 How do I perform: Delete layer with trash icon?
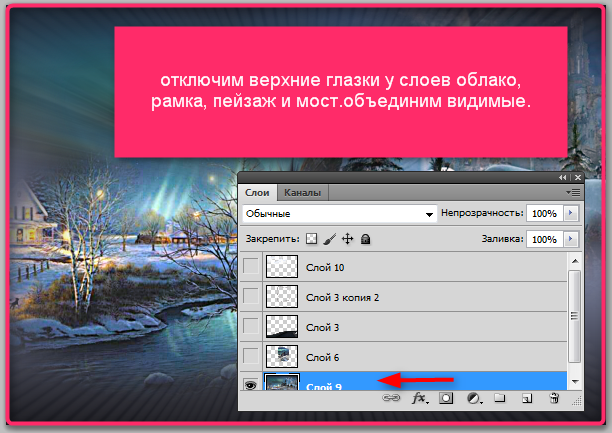pos(554,398)
